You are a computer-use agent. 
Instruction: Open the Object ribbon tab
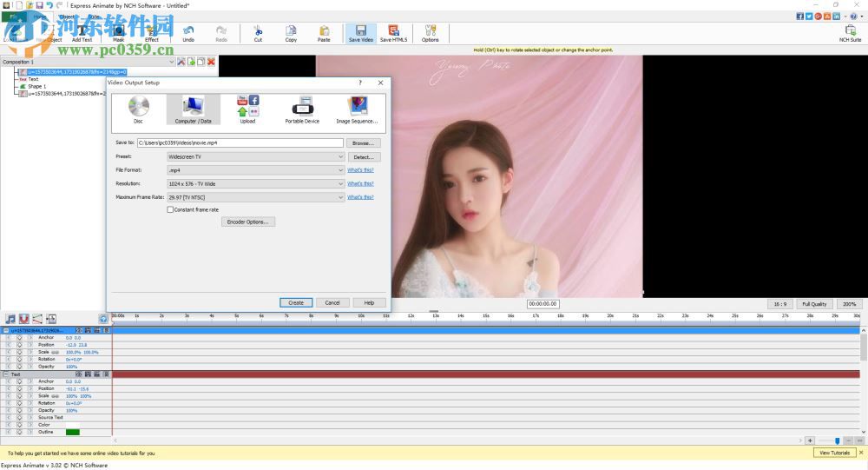[67, 17]
